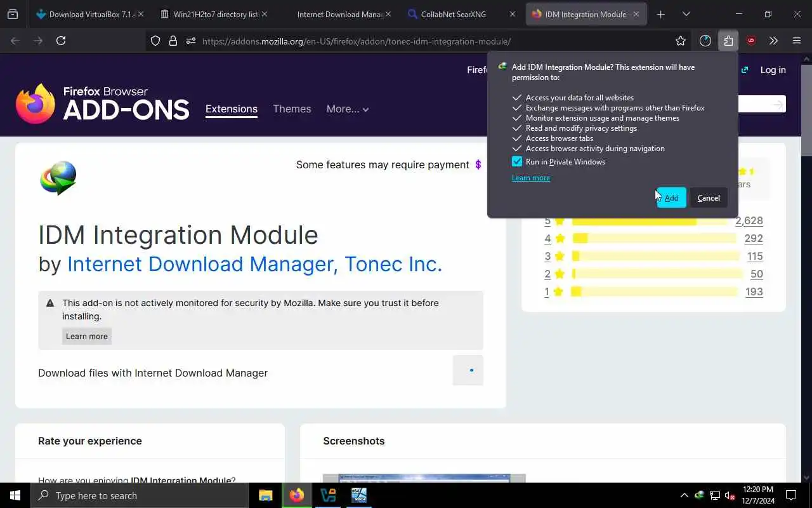Viewport: 812px width, 508px height.
Task: Click Learn more in security warning
Action: [x=87, y=337]
